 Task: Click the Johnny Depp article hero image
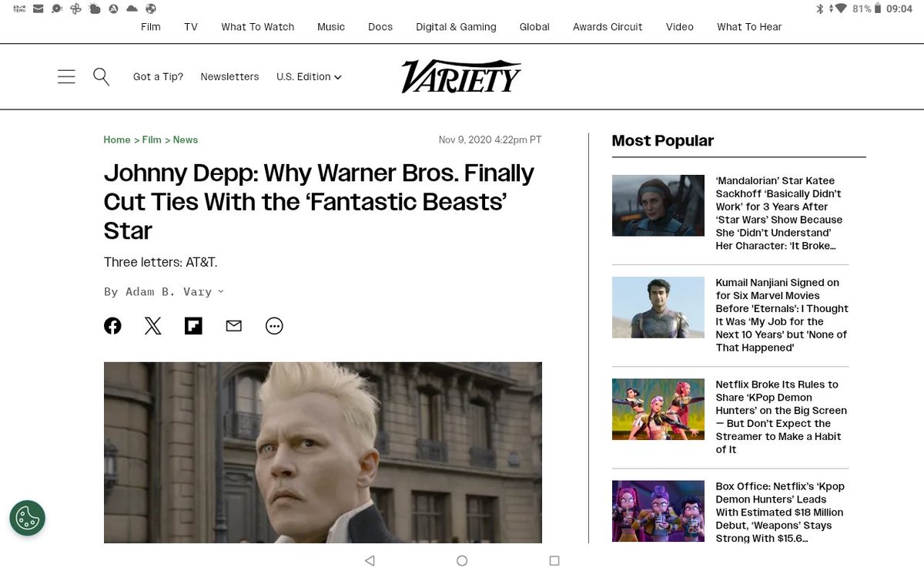coord(323,452)
